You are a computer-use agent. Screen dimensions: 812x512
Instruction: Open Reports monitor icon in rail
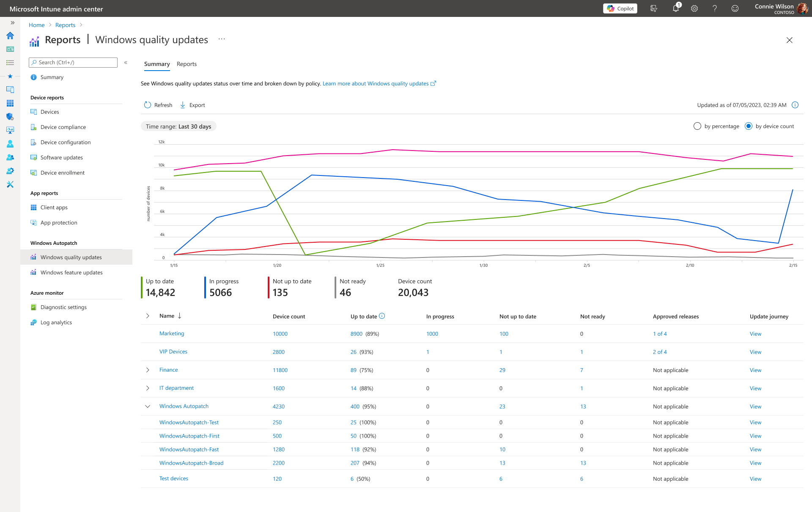pos(10,130)
